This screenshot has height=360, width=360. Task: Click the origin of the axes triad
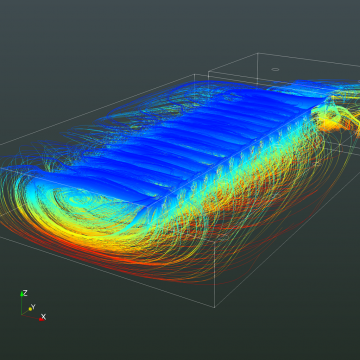tap(22, 314)
